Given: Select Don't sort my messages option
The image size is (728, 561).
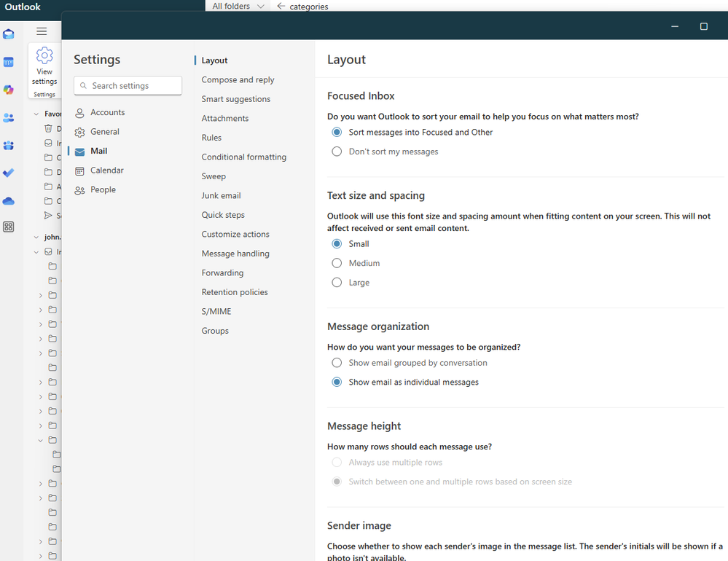Looking at the screenshot, I should (337, 152).
